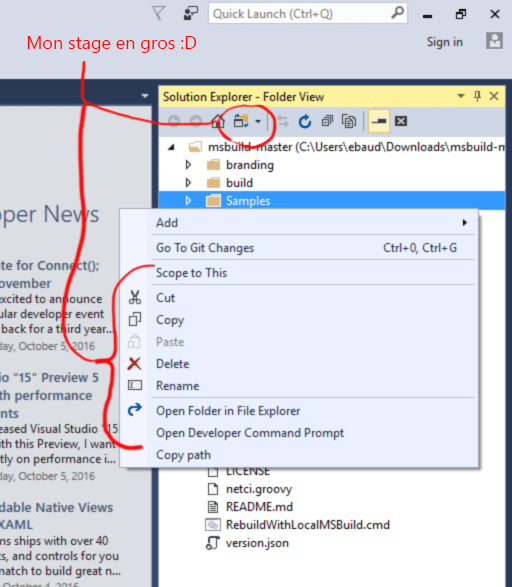The height and width of the screenshot is (587, 512).
Task: Select the version.json file
Action: (257, 543)
